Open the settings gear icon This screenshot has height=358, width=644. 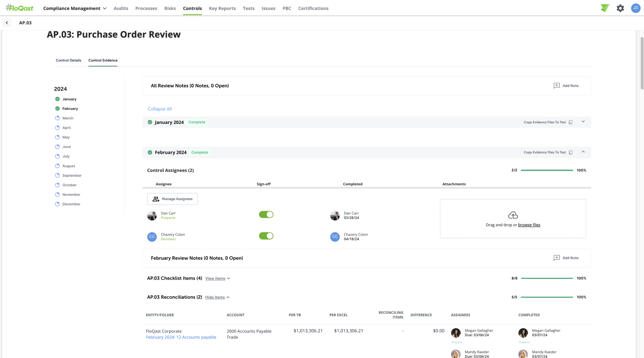coord(620,8)
